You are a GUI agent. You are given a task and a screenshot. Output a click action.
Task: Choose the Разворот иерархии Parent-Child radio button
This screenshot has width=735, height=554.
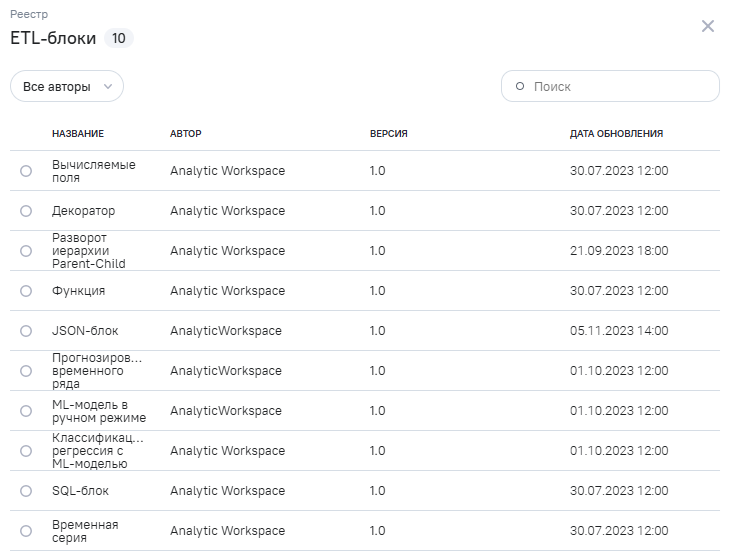tap(26, 251)
